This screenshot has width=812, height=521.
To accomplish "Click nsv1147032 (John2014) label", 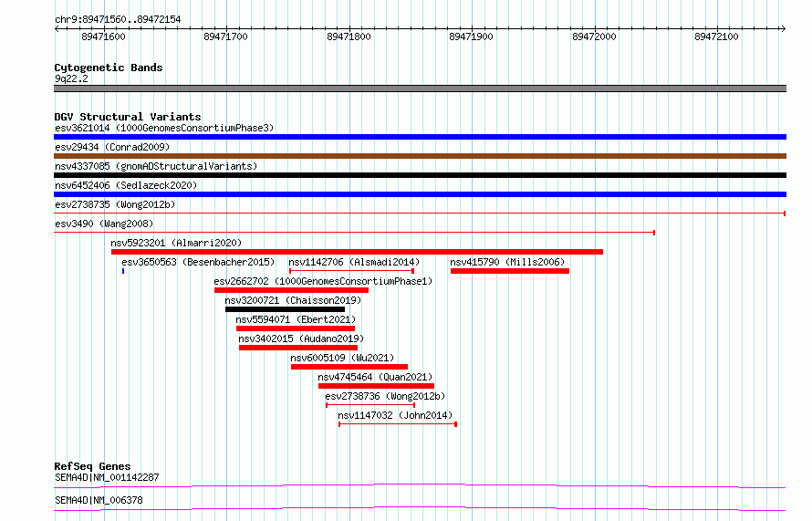I will pyautogui.click(x=395, y=415).
